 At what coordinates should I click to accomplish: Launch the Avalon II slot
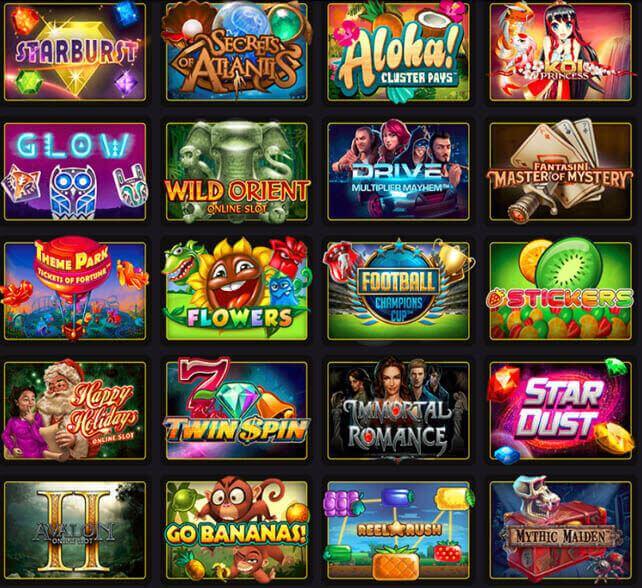[75, 530]
